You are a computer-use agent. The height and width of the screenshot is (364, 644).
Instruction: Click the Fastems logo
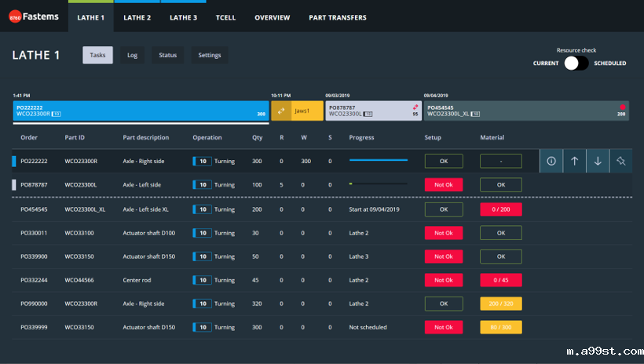click(x=34, y=16)
